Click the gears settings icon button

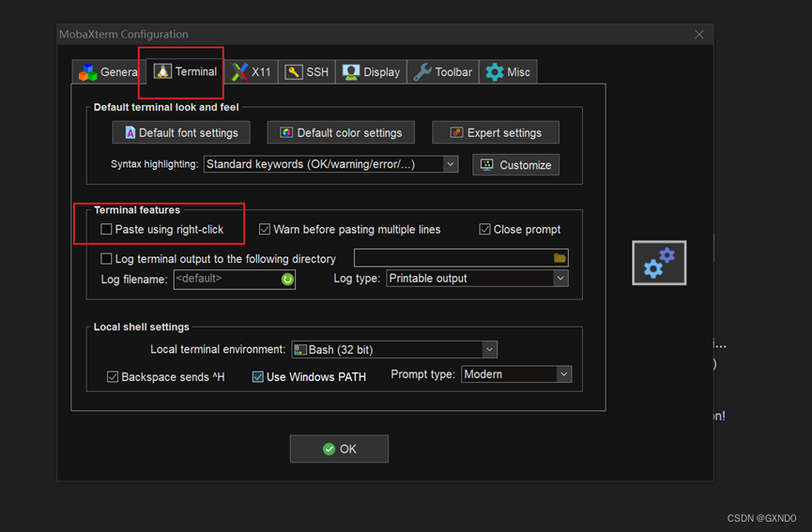[659, 263]
